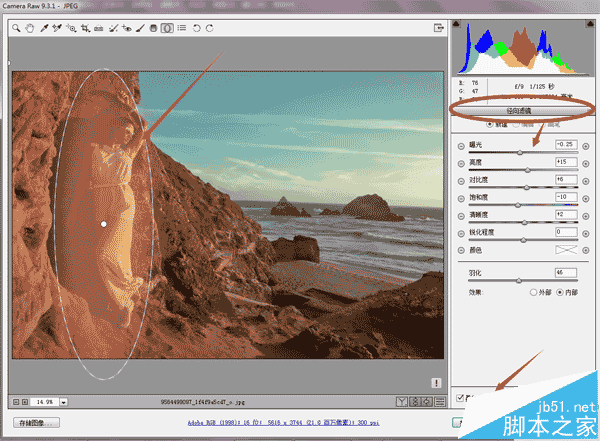Click the 羽化 value field showing 46
The height and width of the screenshot is (441, 600).
pyautogui.click(x=566, y=273)
